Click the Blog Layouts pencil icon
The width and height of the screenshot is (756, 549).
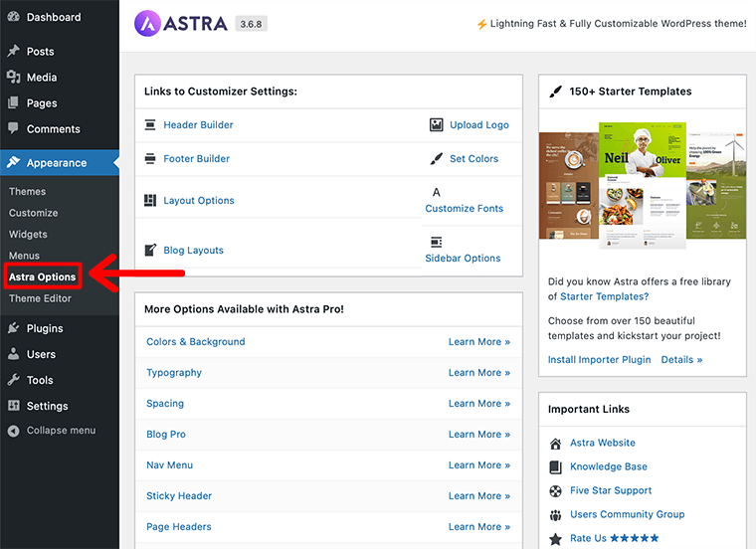pos(150,251)
